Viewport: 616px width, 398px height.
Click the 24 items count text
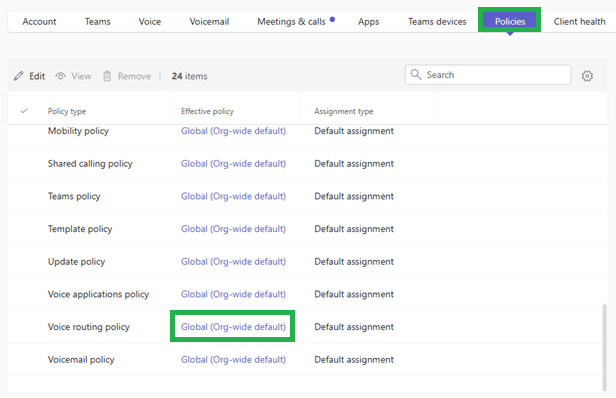tap(189, 76)
